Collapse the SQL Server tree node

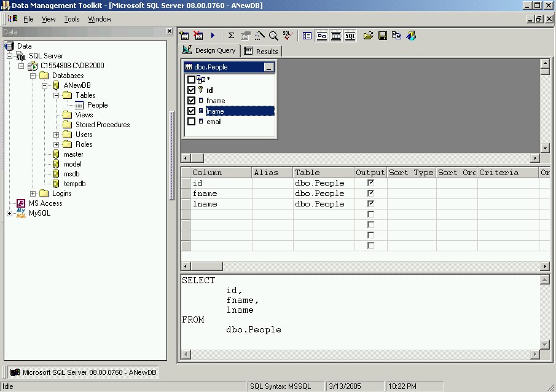(x=10, y=56)
